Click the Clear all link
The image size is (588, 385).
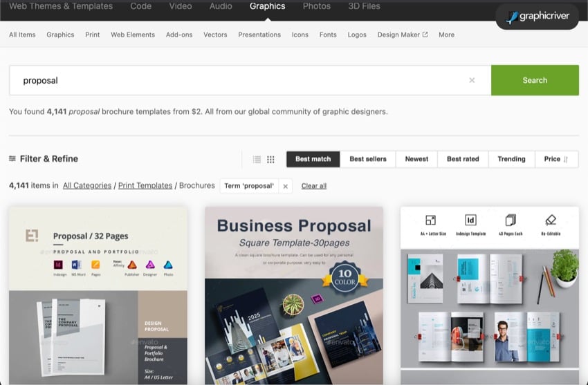pyautogui.click(x=314, y=186)
